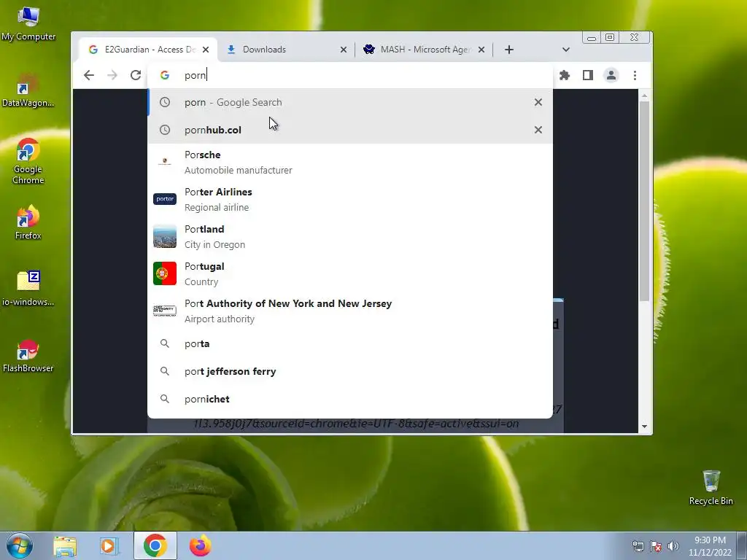Click the Google icon in the address bar
This screenshot has height=560, width=747.
165,75
